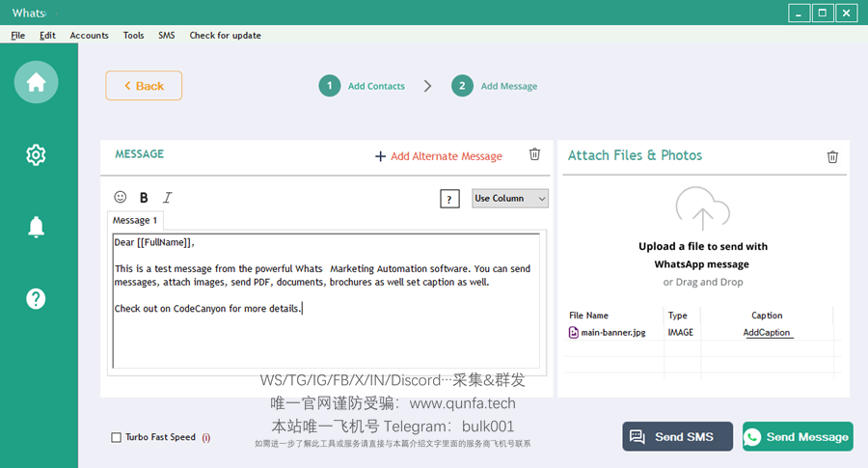Image resolution: width=868 pixels, height=468 pixels.
Task: Click 'or Drag and Drop' text
Action: tap(703, 282)
